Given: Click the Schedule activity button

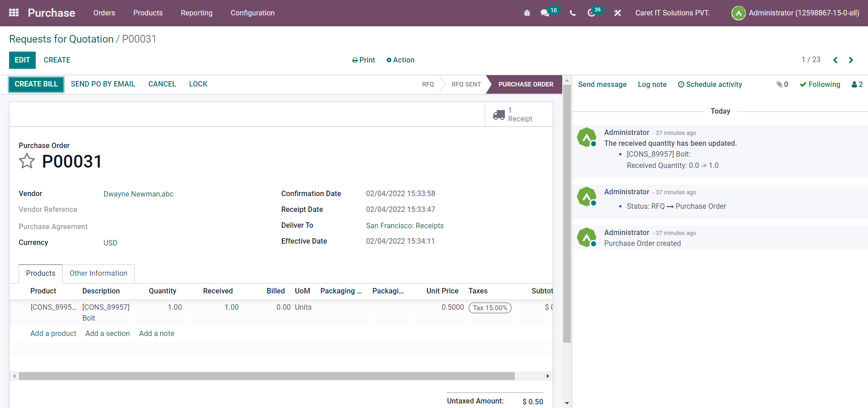Looking at the screenshot, I should click(710, 84).
